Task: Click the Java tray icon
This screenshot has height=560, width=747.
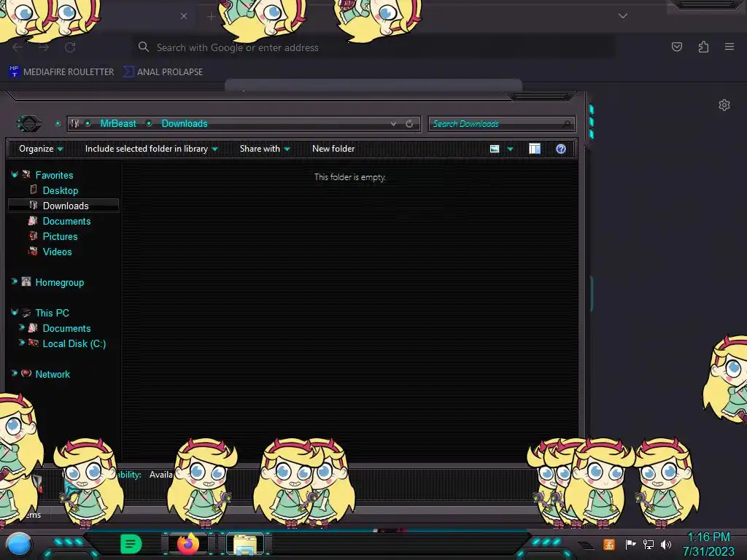Action: tap(609, 544)
